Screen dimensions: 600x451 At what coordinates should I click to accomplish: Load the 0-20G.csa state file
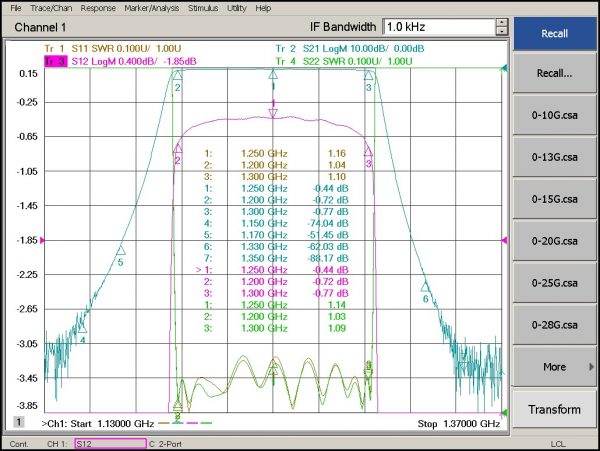pyautogui.click(x=554, y=241)
